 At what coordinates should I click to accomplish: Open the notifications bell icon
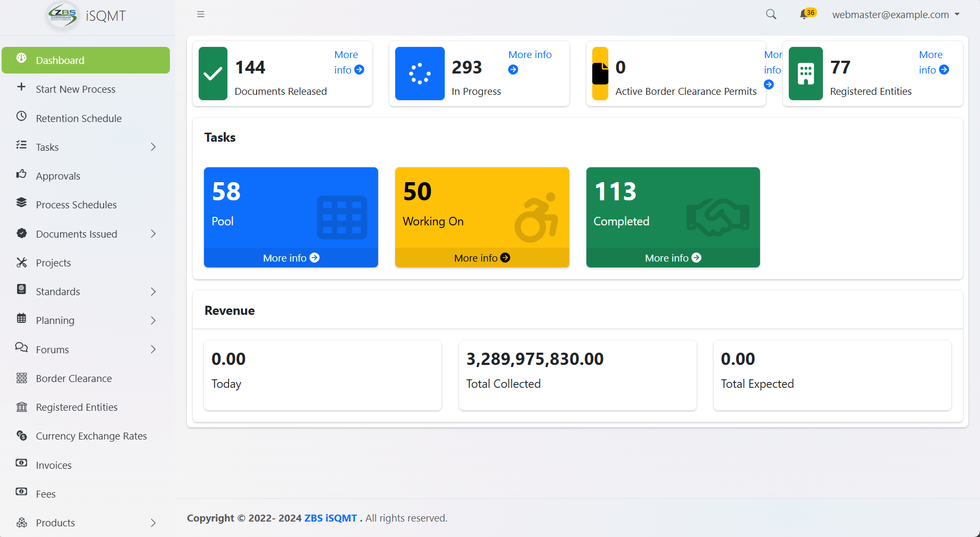tap(804, 15)
